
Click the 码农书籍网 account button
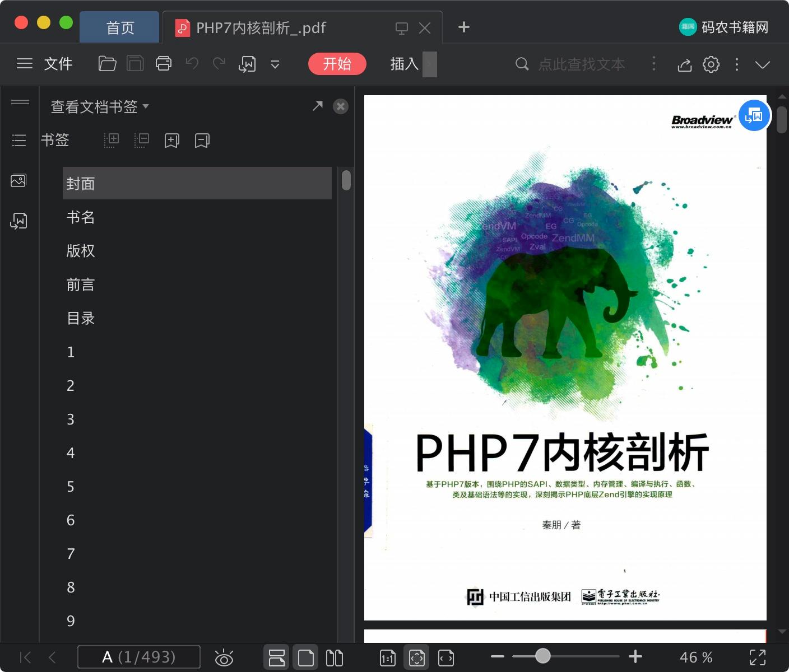724,27
